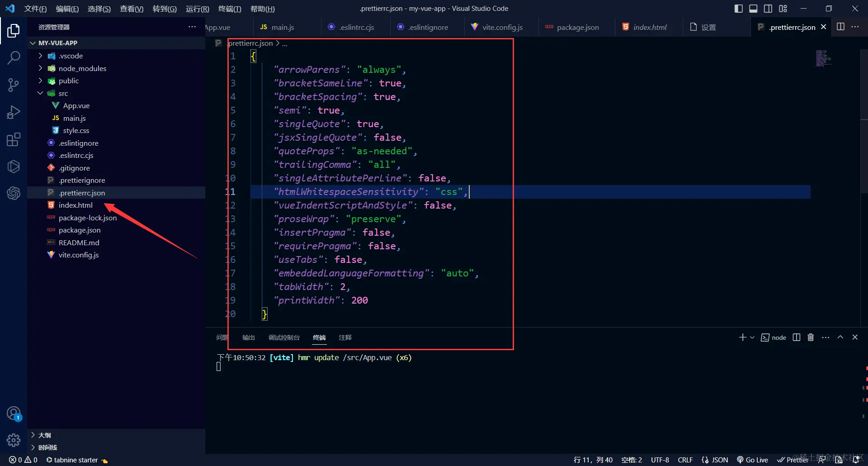Click the 空格: 2 indentation indicator
Screen dimensions: 868x466
coord(632,460)
